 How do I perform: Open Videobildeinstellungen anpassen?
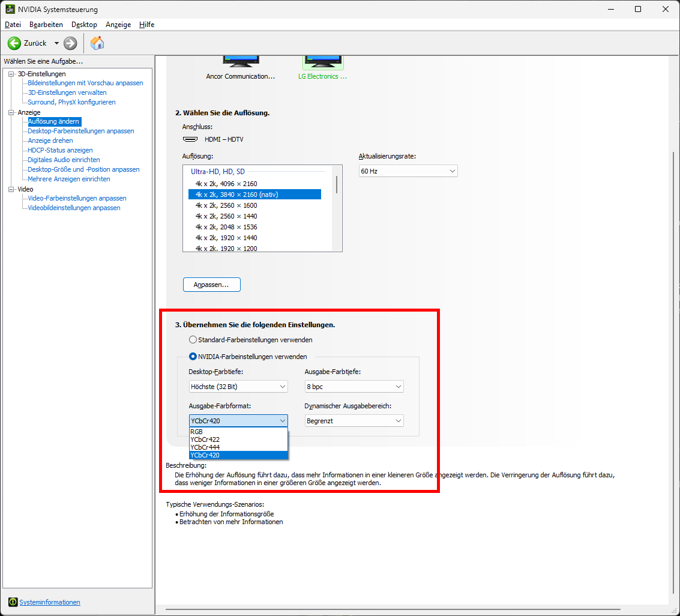pos(74,208)
